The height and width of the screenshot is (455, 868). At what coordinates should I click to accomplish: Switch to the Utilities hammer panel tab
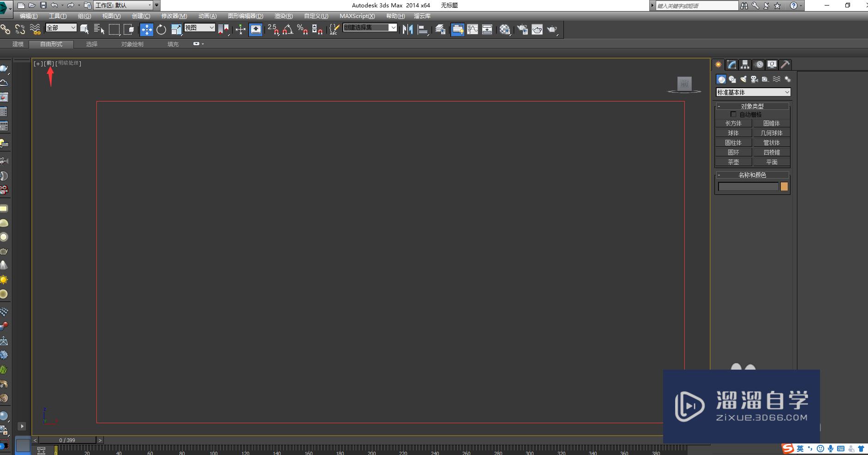tap(785, 65)
